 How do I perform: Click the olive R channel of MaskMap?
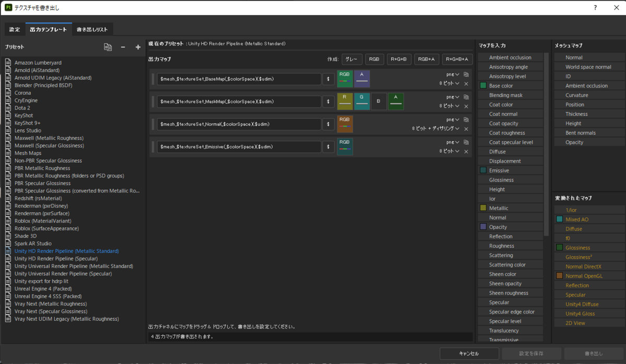pyautogui.click(x=345, y=102)
